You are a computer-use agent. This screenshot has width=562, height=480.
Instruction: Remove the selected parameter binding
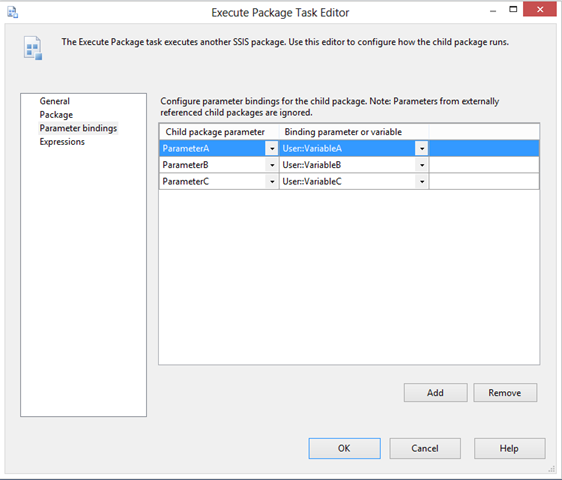(x=505, y=393)
